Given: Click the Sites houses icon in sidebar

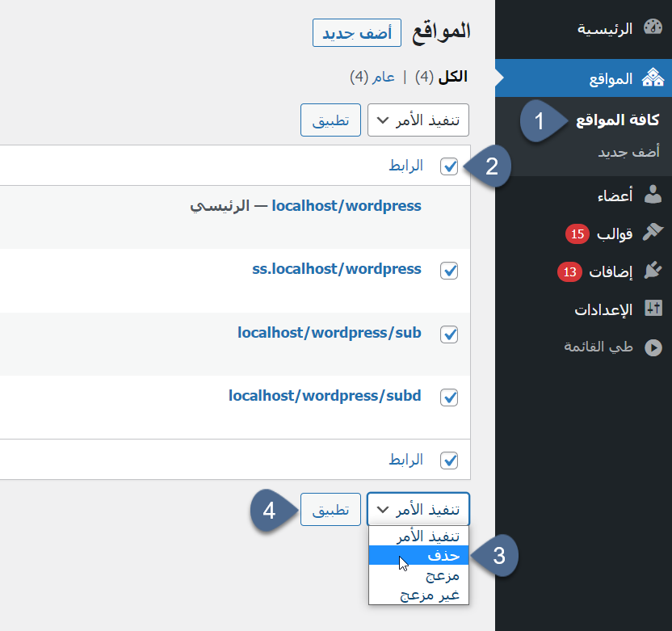Looking at the screenshot, I should pyautogui.click(x=652, y=78).
